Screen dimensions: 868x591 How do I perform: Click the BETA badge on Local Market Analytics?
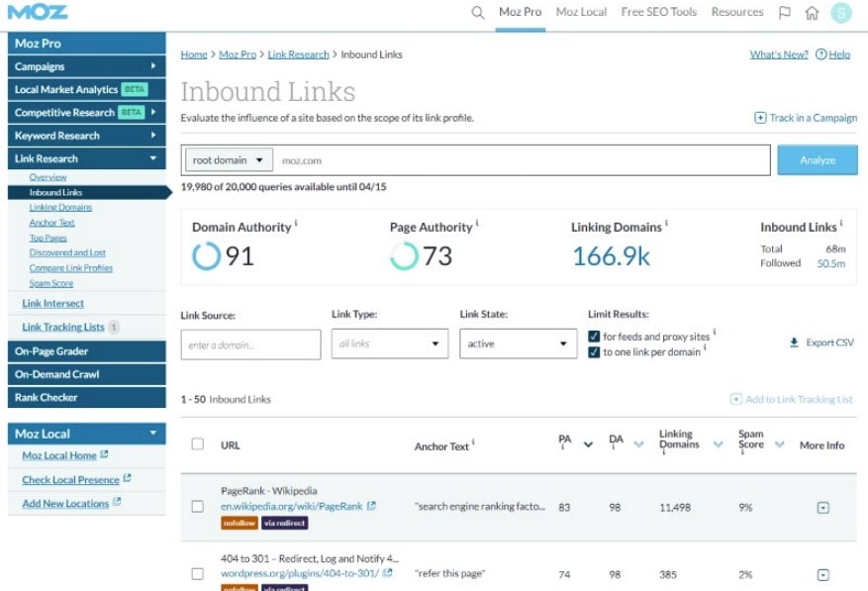(x=134, y=89)
